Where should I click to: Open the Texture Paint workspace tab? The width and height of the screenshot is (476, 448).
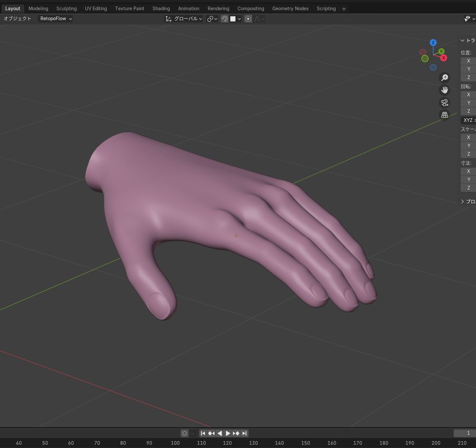(x=129, y=9)
